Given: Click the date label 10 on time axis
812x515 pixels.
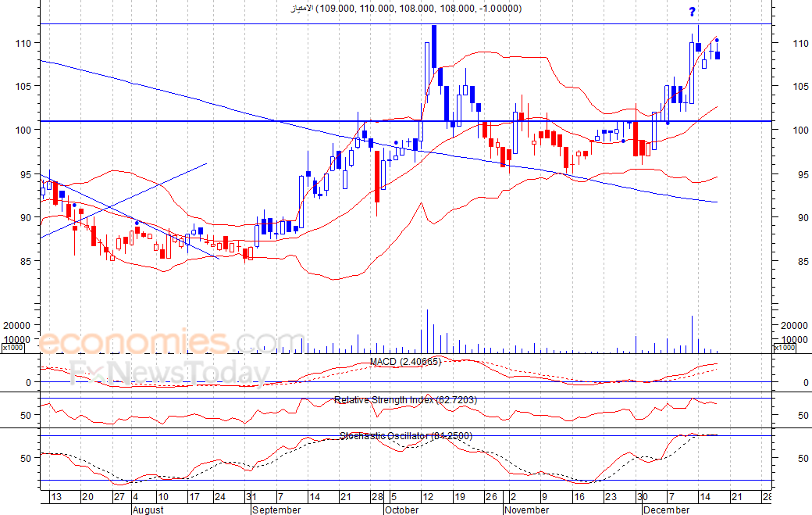Looking at the screenshot, I should [x=162, y=497].
